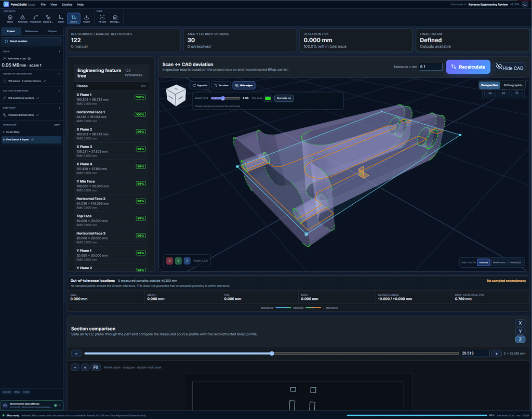Click the Reset session button
Screen dimensions: 532x419
32,41
